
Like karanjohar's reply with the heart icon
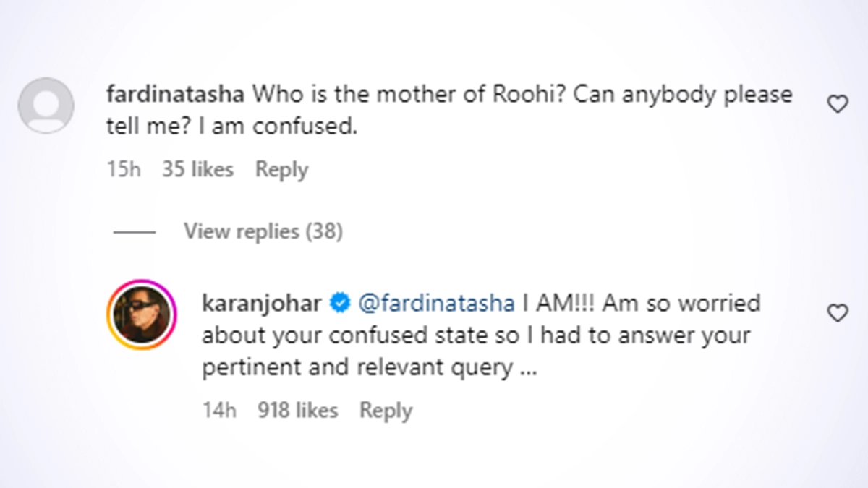[x=837, y=313]
